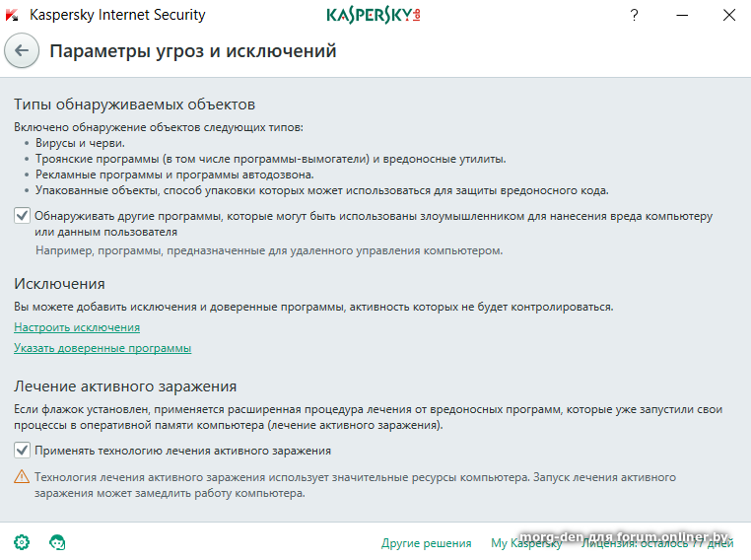This screenshot has height=560, width=751.
Task: Open the help question mark
Action: point(634,16)
